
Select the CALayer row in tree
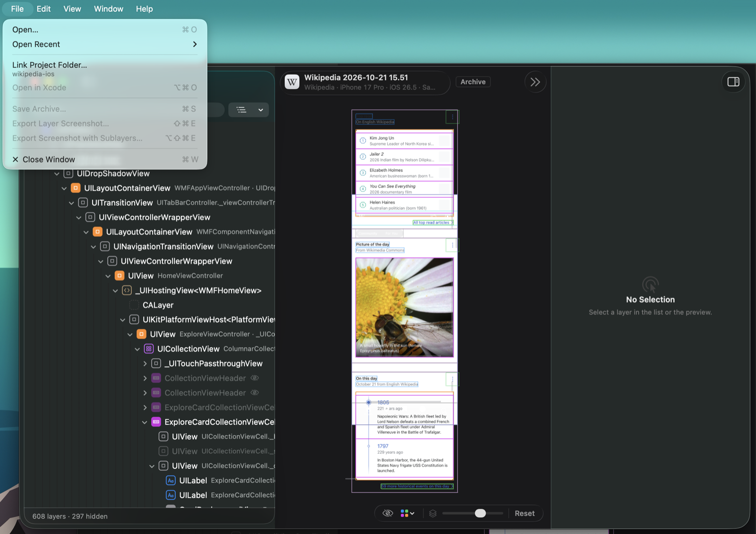tap(158, 305)
